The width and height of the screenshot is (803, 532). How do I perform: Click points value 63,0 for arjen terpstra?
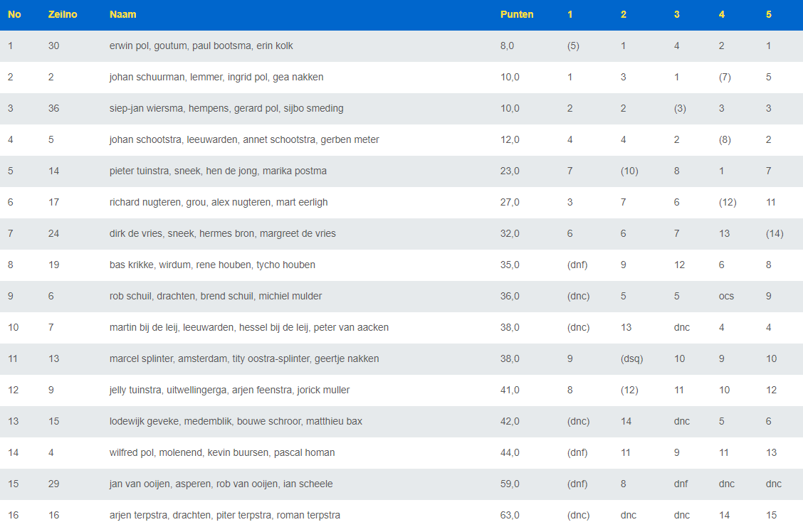point(510,515)
